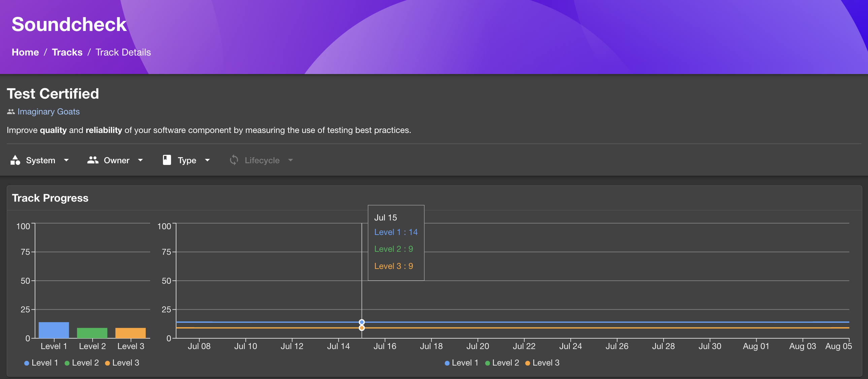Screen dimensions: 868x379
Task: Expand the System dropdown arrow
Action: (66, 160)
